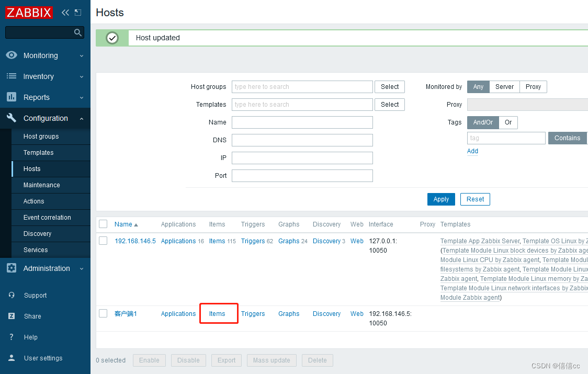Set Monitored by to Server
This screenshot has width=588, height=374.
coord(504,87)
